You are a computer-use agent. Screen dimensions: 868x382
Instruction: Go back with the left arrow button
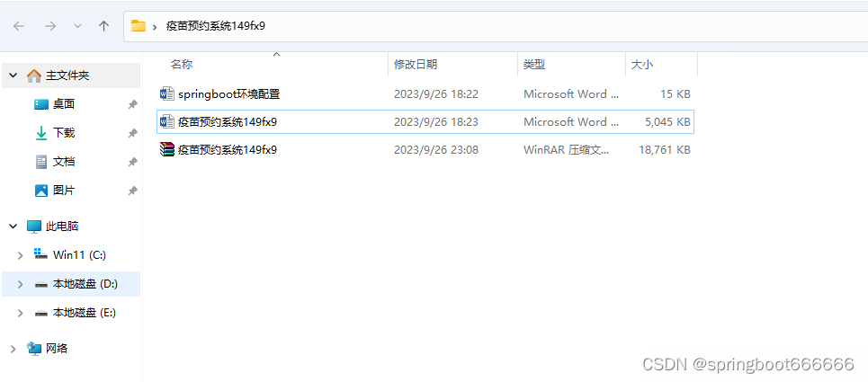click(19, 26)
